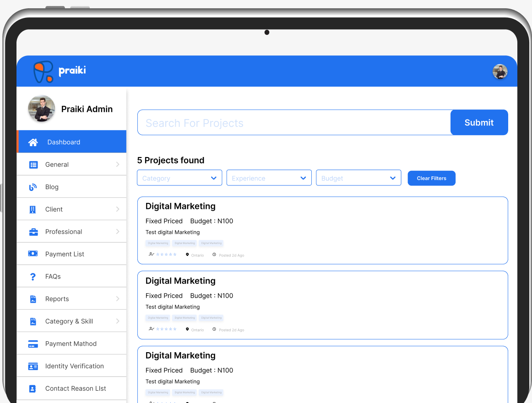This screenshot has width=532, height=403.
Task: Click the clock icon in first project card
Action: (x=214, y=254)
